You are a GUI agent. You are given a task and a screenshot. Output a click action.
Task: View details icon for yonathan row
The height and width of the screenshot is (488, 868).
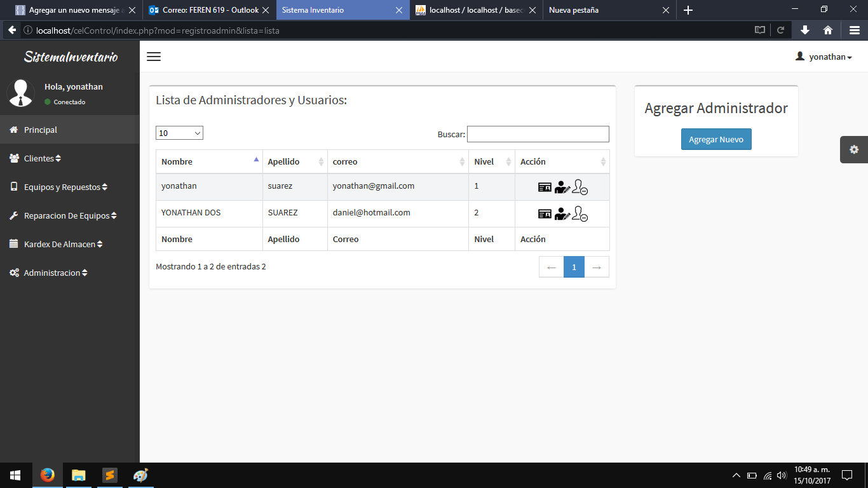click(x=545, y=187)
